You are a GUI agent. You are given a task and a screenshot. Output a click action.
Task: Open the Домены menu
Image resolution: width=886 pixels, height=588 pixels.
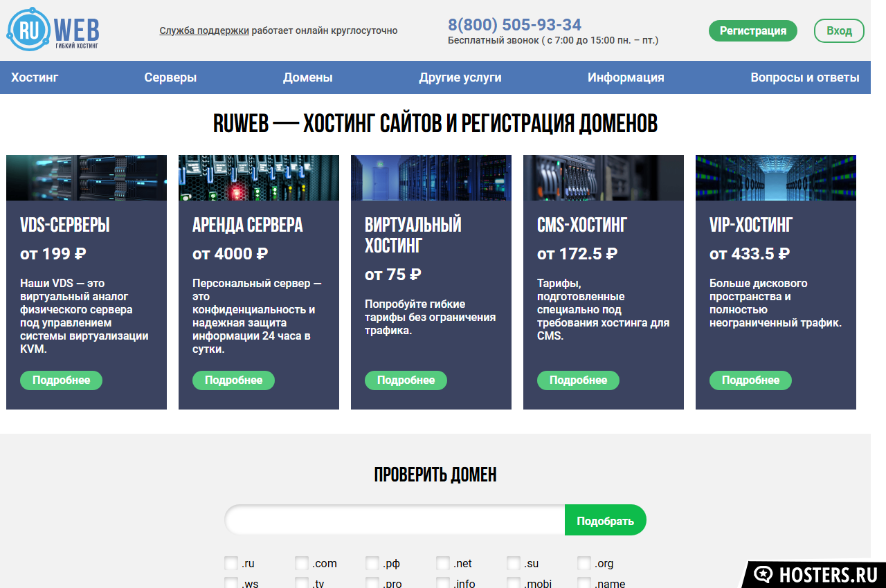click(307, 77)
